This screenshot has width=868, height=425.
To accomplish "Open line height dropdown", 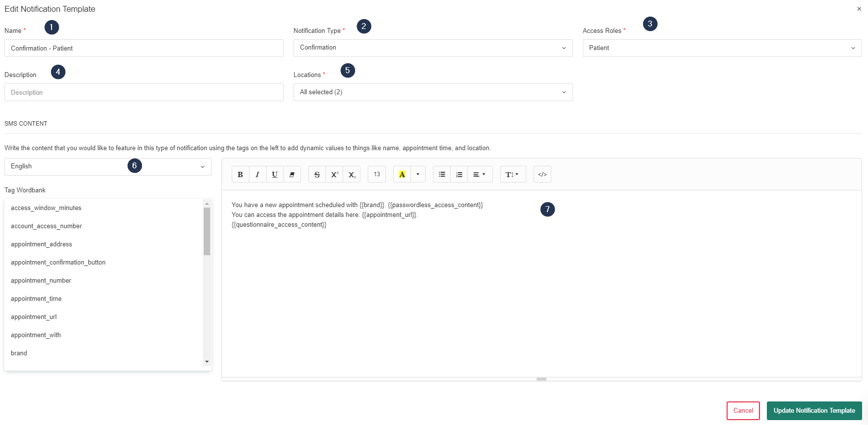I will [x=513, y=174].
